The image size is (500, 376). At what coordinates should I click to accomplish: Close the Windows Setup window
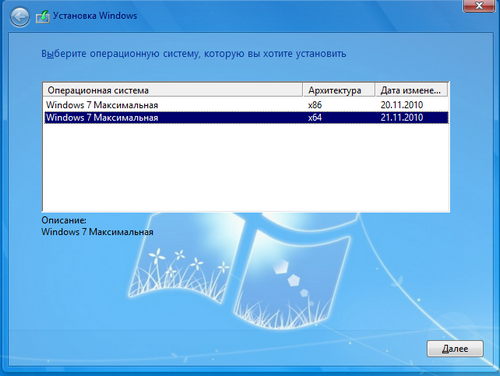(479, 6)
